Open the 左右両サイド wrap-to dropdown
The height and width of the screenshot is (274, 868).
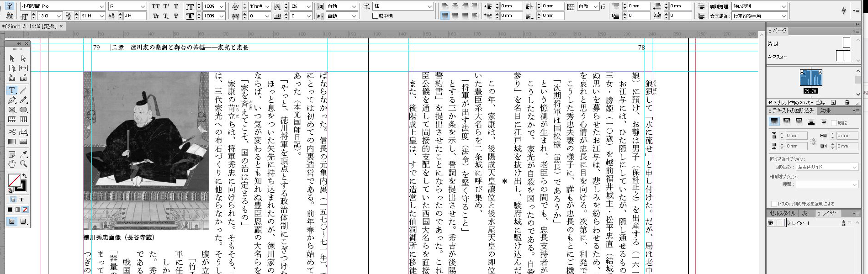point(854,167)
